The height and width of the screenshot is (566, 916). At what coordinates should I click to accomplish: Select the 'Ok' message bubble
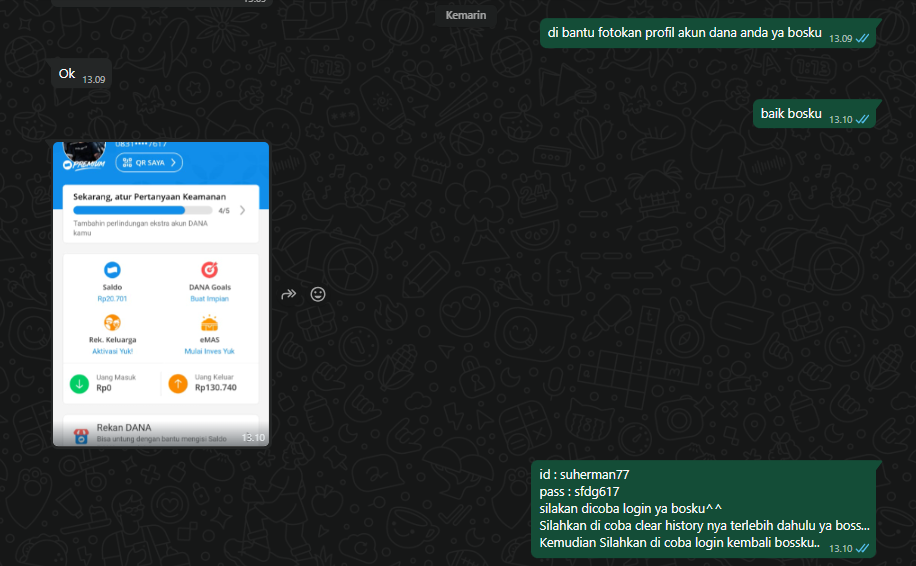(79, 74)
